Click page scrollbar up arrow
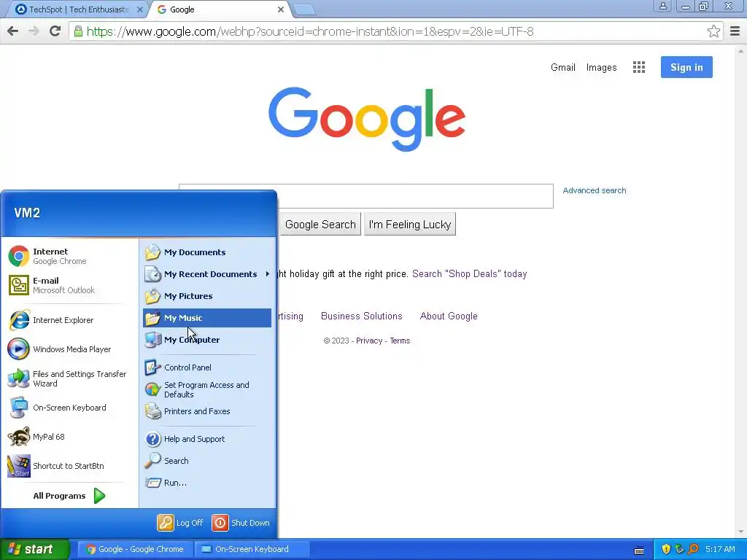The height and width of the screenshot is (560, 747). coord(741,50)
